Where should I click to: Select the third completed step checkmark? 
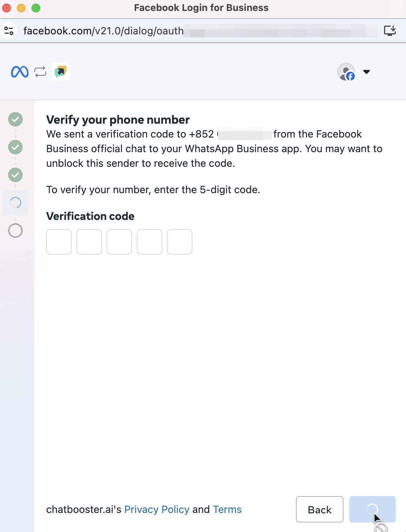pos(15,175)
